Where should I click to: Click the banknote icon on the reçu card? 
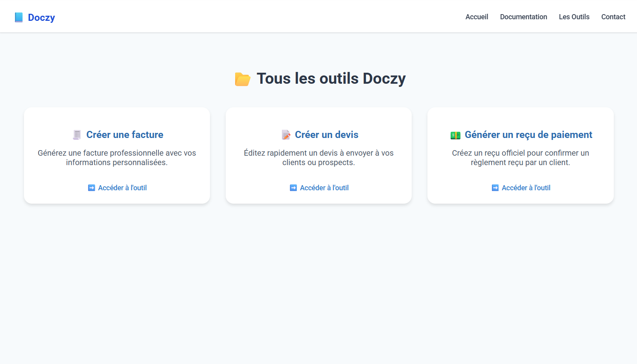tap(455, 135)
